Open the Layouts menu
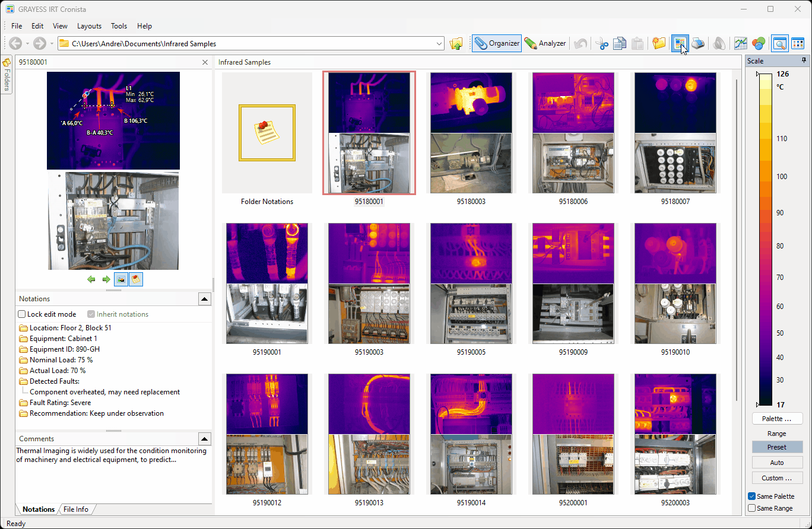The image size is (812, 529). click(x=89, y=26)
